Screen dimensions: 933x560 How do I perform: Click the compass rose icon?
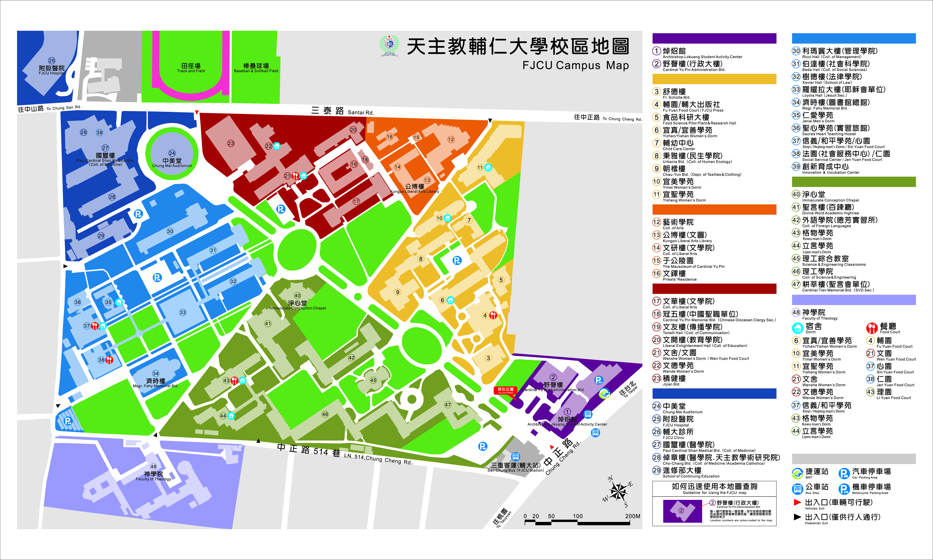click(618, 492)
